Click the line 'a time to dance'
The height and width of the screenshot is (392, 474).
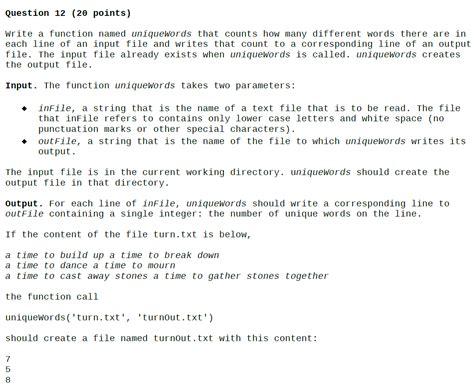point(90,266)
